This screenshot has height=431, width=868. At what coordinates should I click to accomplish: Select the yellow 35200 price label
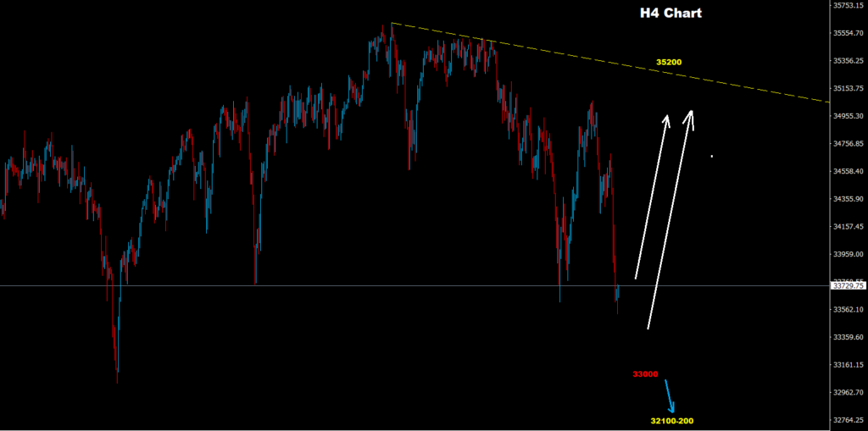[669, 62]
